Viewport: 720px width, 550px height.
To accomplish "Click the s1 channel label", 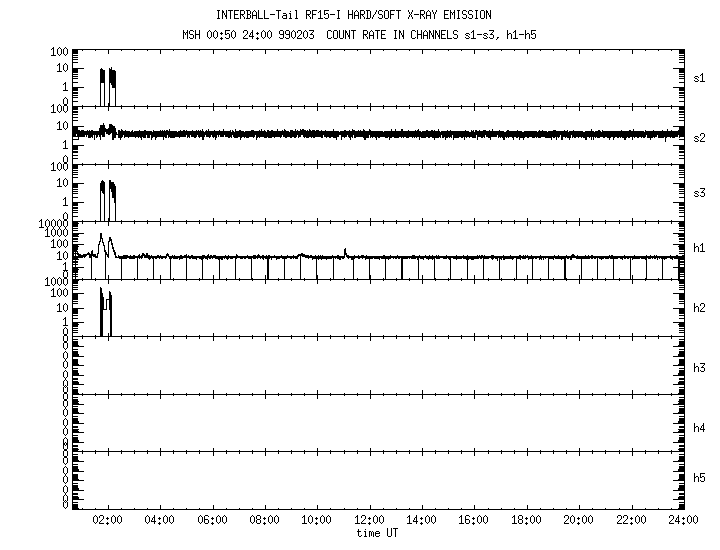I will coord(700,77).
